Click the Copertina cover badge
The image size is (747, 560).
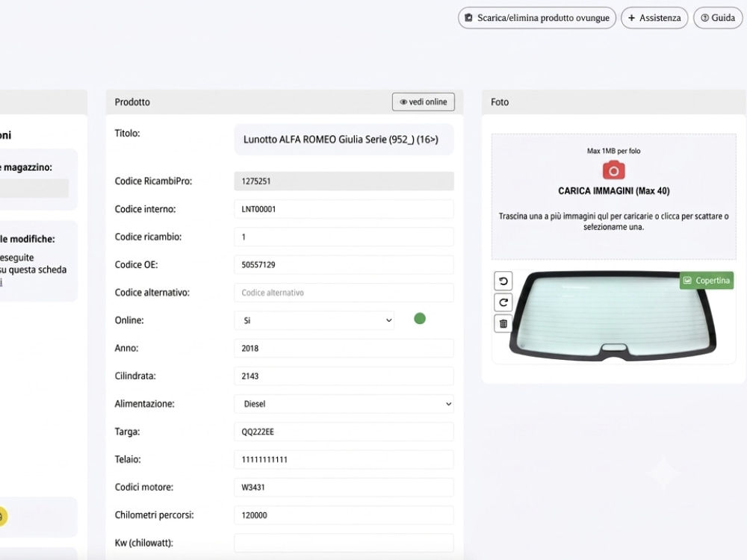(x=707, y=281)
